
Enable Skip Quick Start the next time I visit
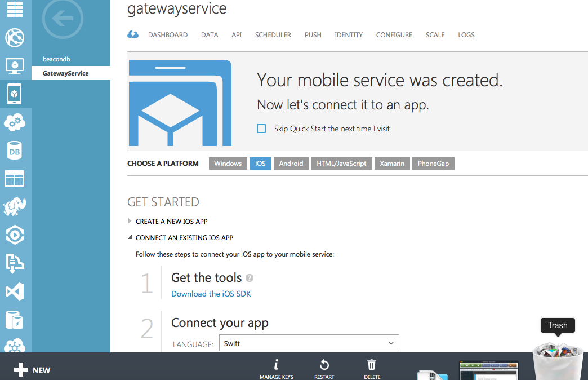tap(261, 129)
